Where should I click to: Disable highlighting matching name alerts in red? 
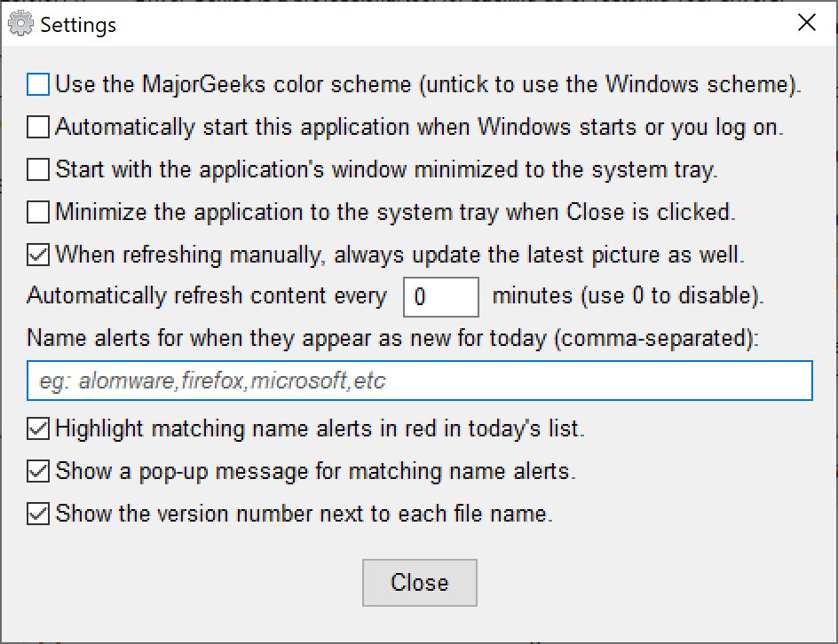point(38,429)
